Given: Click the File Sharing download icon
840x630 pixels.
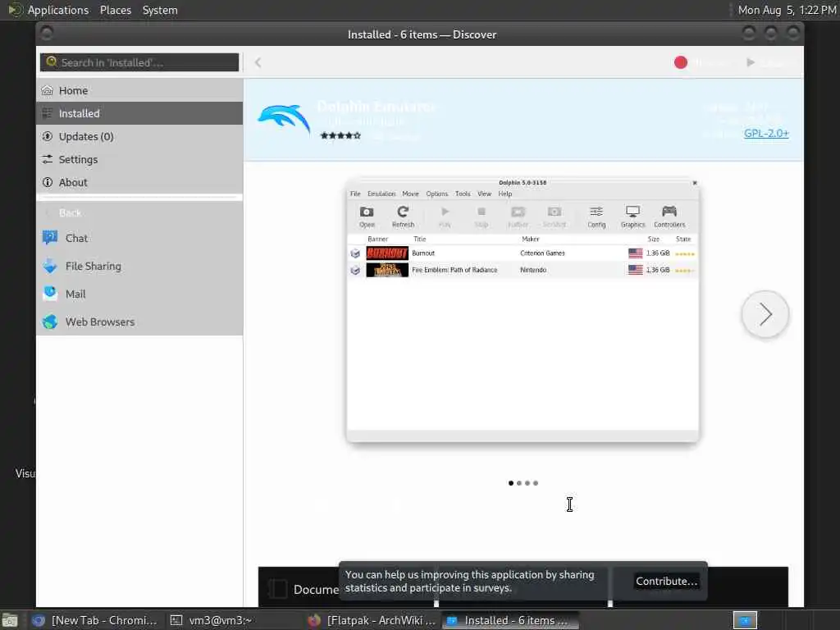Looking at the screenshot, I should coord(50,266).
